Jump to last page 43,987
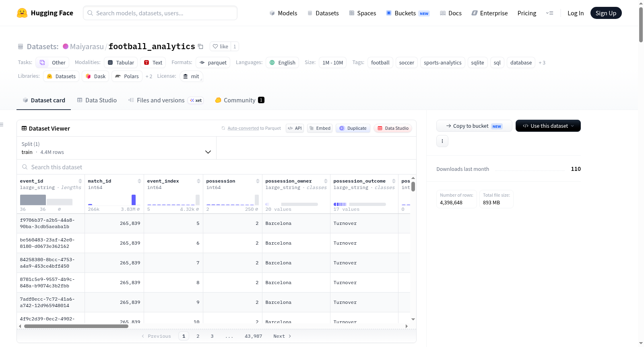 click(253, 336)
